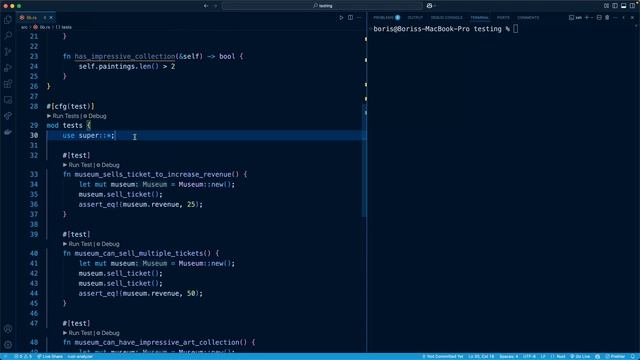Open the Extensions view
Image resolution: width=640 pixels, height=360 pixels.
click(8, 84)
